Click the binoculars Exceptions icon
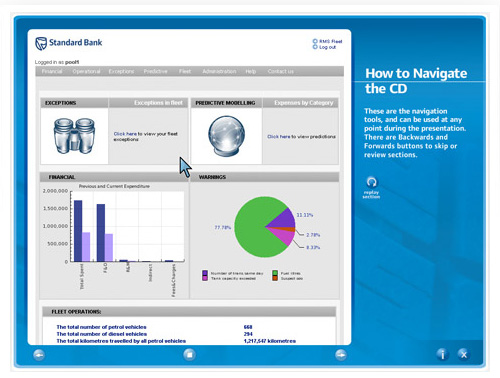The height and width of the screenshot is (378, 500). (74, 136)
